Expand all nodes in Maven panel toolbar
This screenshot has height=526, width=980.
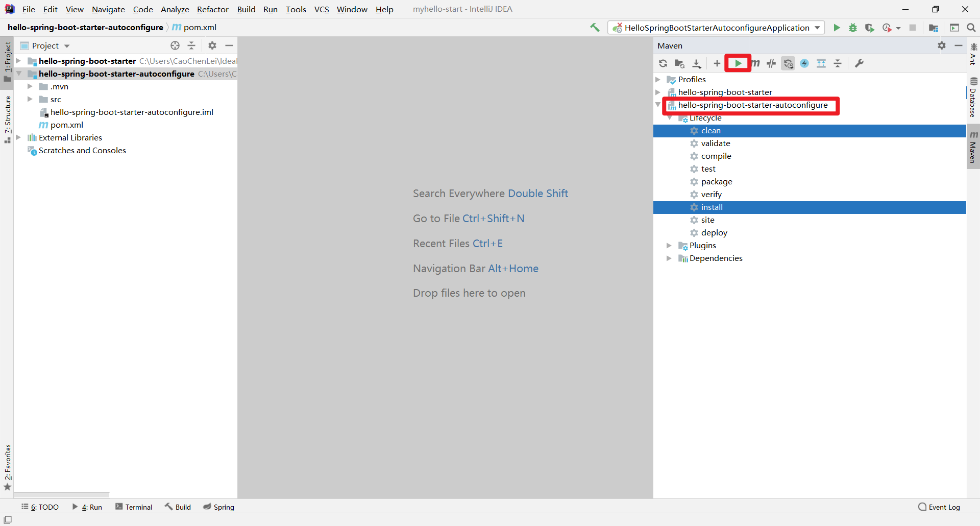[x=821, y=63]
